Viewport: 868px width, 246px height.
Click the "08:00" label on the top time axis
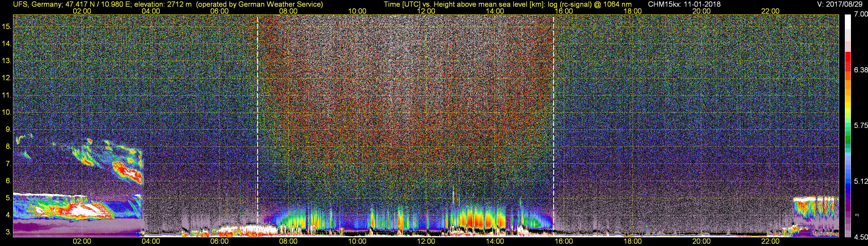(288, 11)
